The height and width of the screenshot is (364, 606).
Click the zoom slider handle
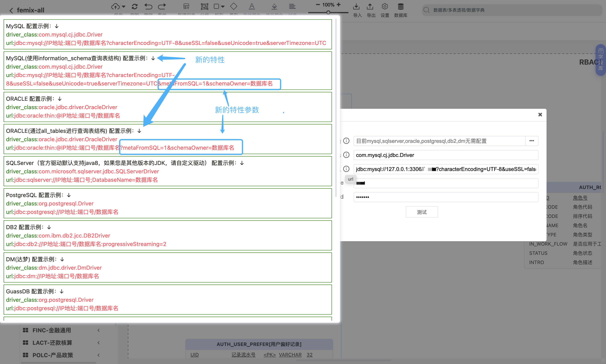click(328, 12)
